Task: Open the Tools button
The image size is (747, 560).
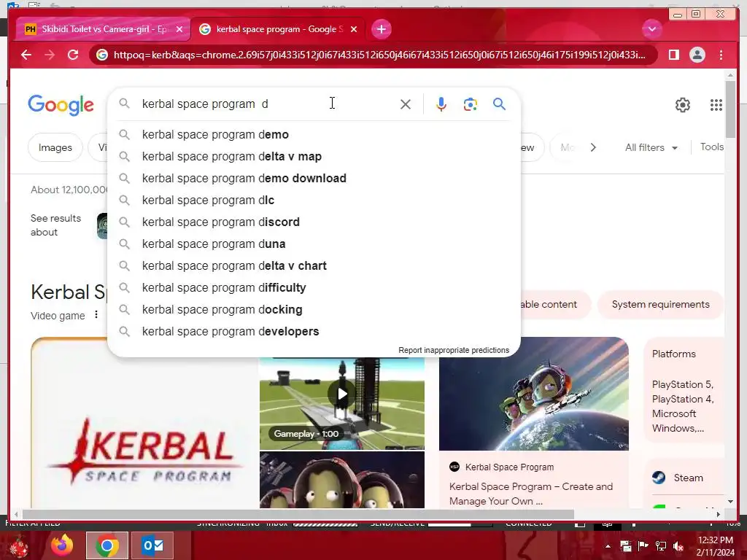Action: (x=712, y=147)
